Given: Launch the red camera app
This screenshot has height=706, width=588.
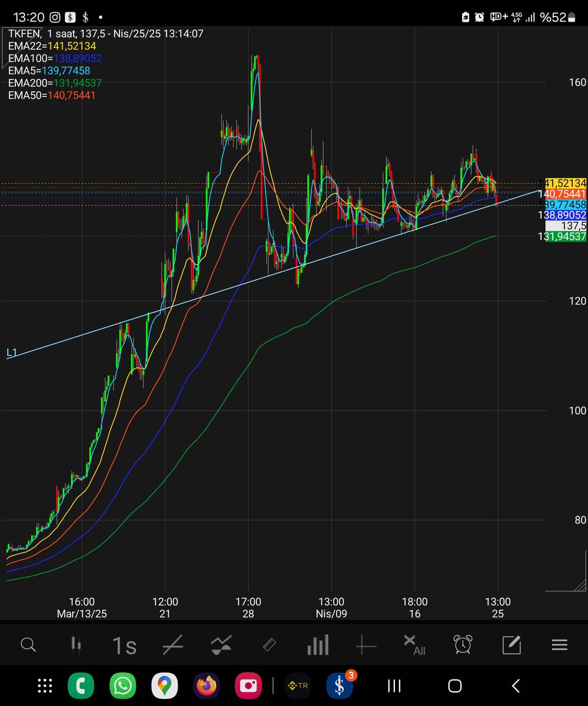Looking at the screenshot, I should tap(248, 685).
